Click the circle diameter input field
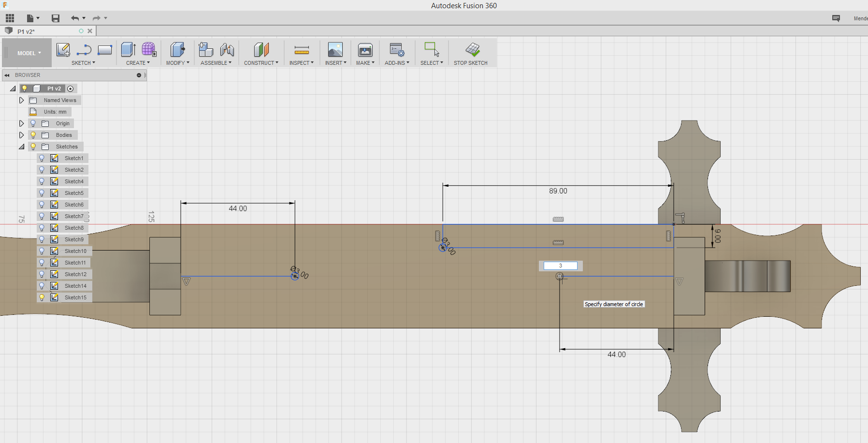The width and height of the screenshot is (868, 443). click(560, 266)
